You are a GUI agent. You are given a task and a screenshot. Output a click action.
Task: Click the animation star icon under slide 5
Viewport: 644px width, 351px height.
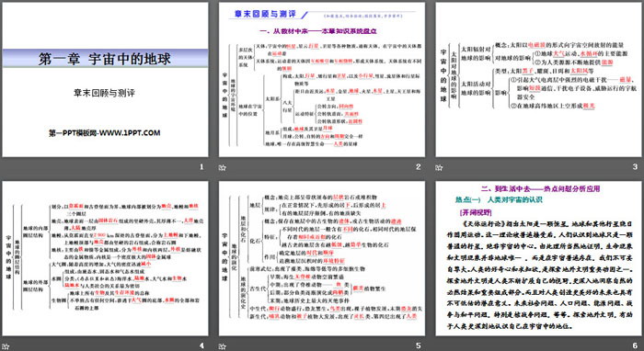pos(223,346)
